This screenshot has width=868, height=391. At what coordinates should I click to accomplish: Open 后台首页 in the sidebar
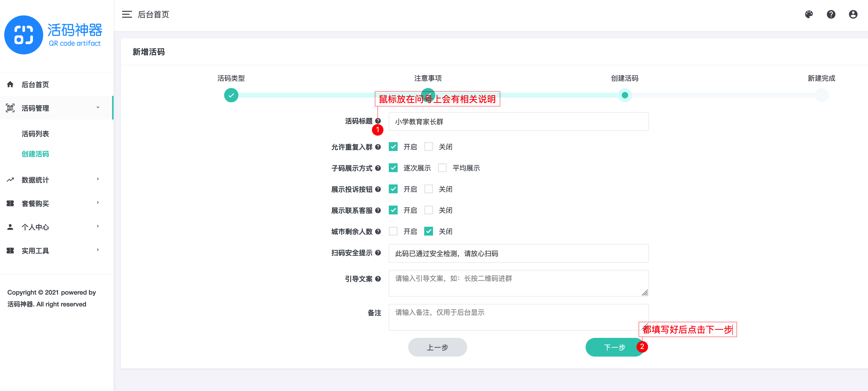tap(57, 84)
